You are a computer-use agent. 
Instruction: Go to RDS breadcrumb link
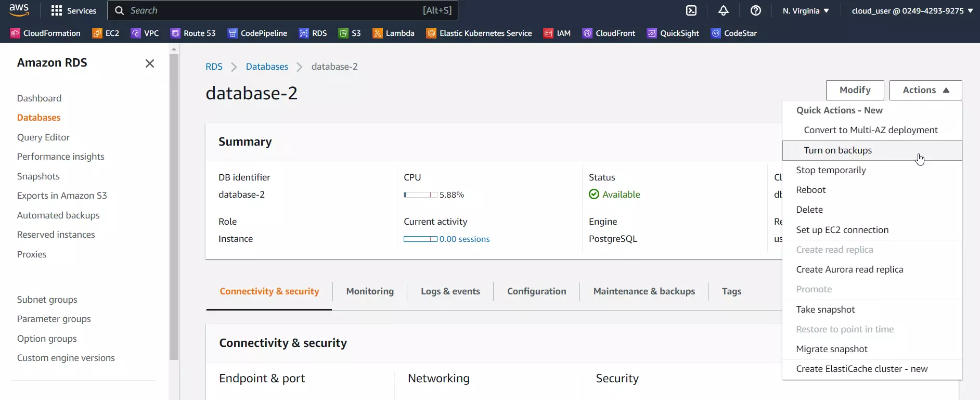coord(214,67)
